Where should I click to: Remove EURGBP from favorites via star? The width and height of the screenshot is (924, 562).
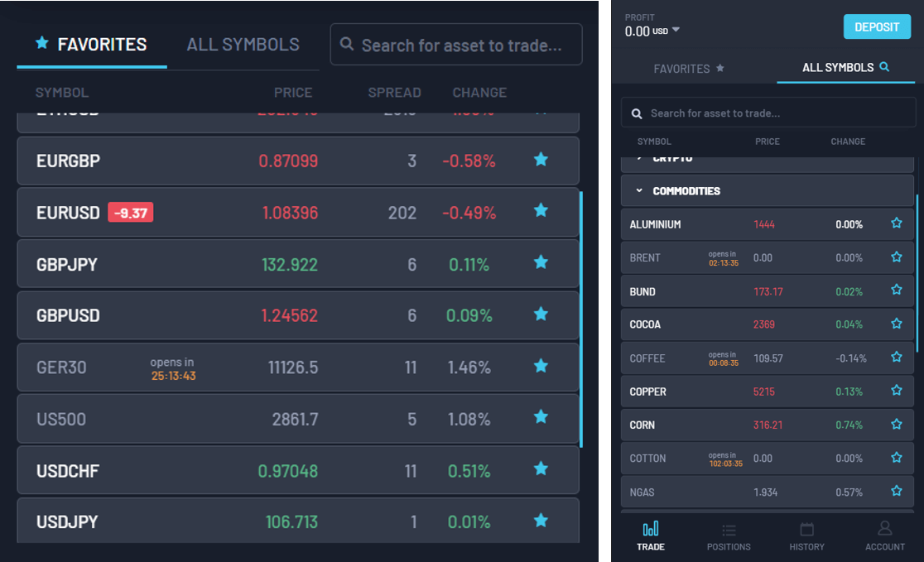541,160
